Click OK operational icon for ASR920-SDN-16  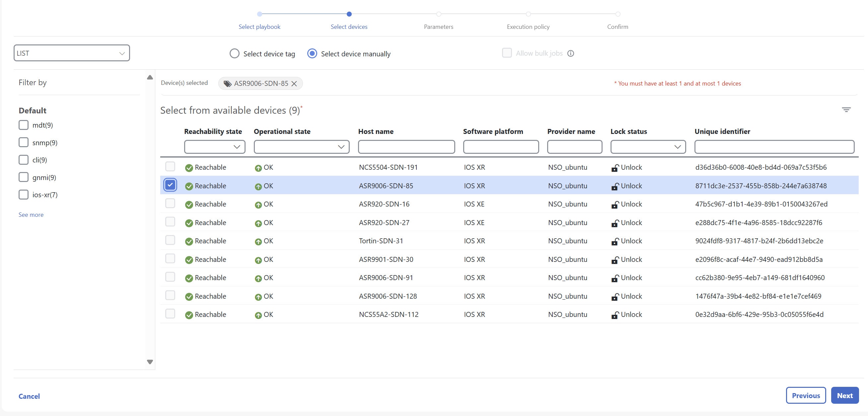258,205
